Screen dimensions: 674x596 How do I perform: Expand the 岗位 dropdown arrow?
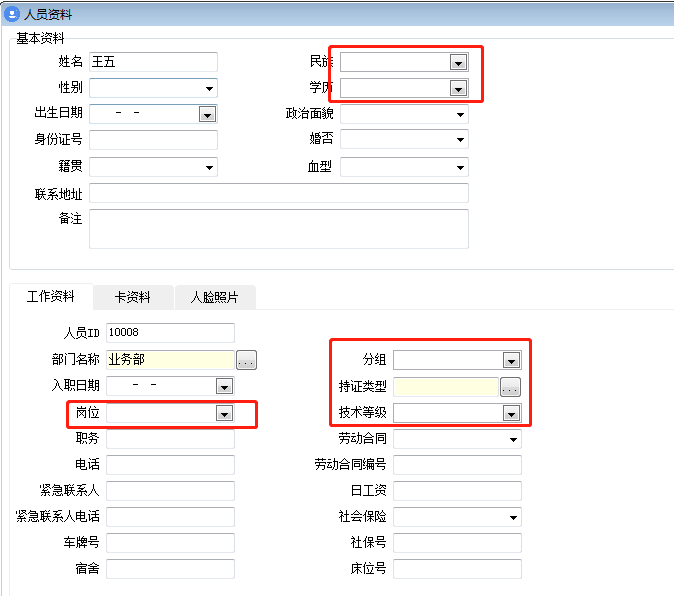[224, 414]
